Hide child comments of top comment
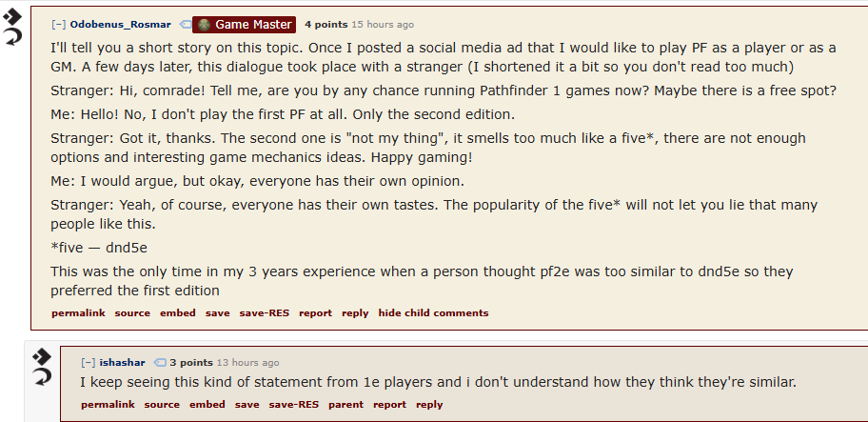The height and width of the screenshot is (422, 868). [433, 312]
